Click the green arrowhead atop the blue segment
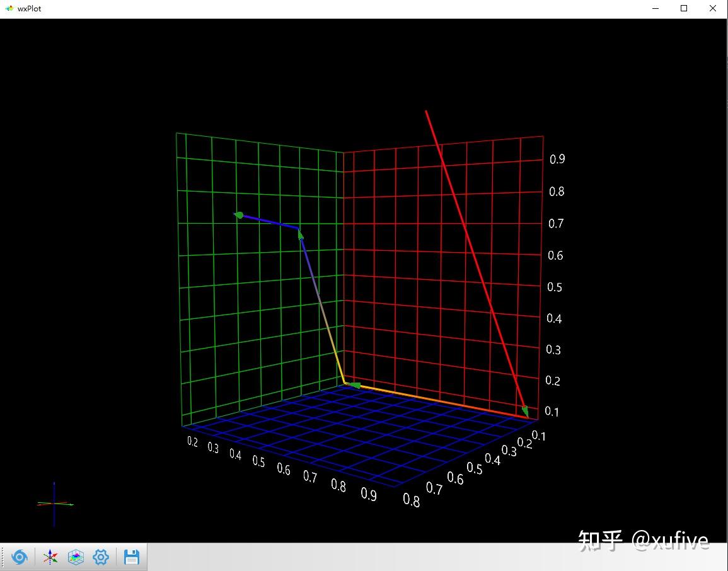The image size is (728, 571). (x=301, y=234)
